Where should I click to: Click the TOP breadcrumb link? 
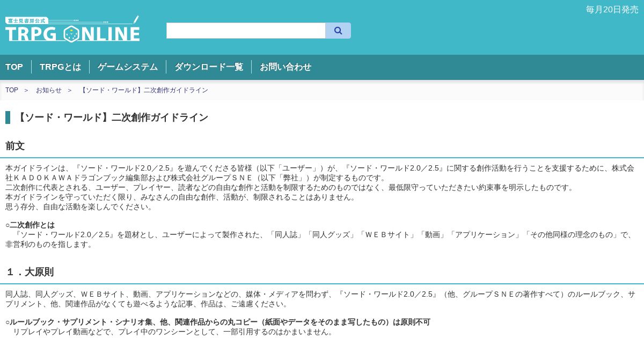pyautogui.click(x=12, y=90)
